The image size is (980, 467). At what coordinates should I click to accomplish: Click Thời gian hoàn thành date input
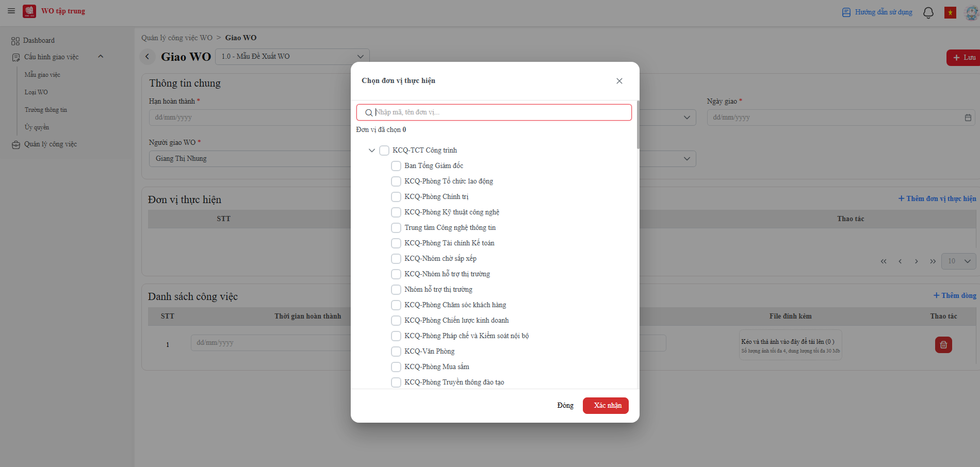(271, 343)
